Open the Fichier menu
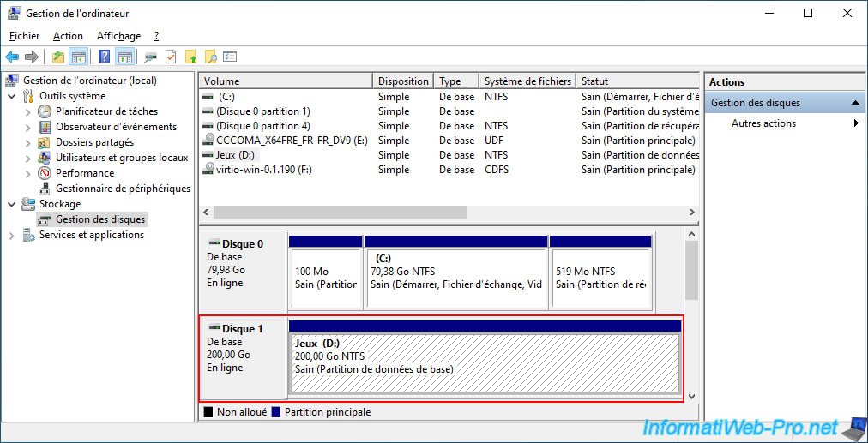Screen dimensions: 868x443 coord(24,36)
